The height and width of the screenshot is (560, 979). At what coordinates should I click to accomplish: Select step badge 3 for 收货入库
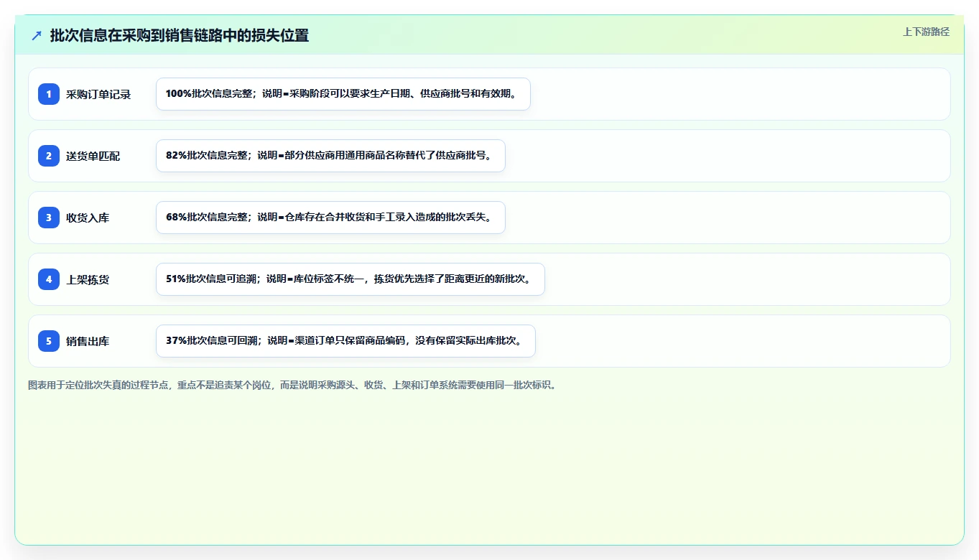[49, 218]
